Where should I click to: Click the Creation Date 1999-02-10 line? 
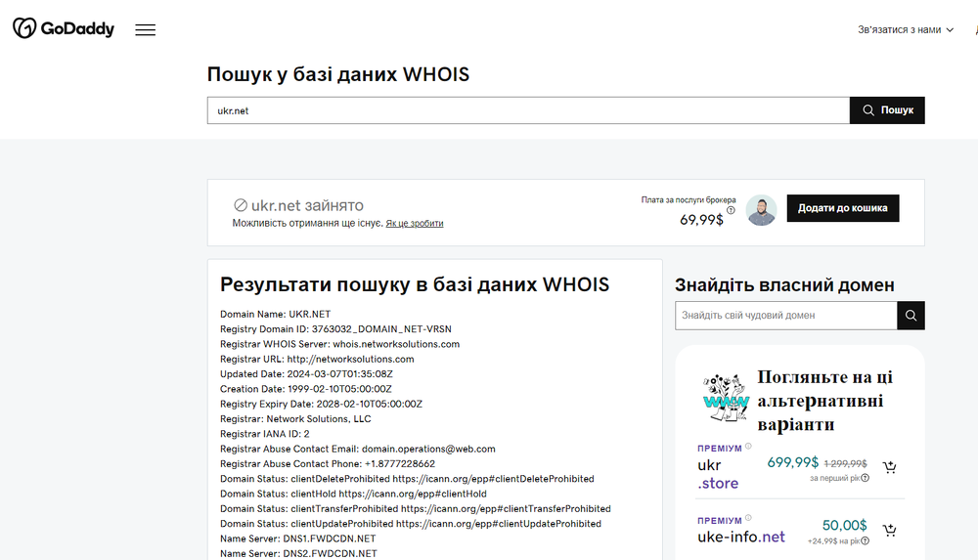click(x=305, y=389)
